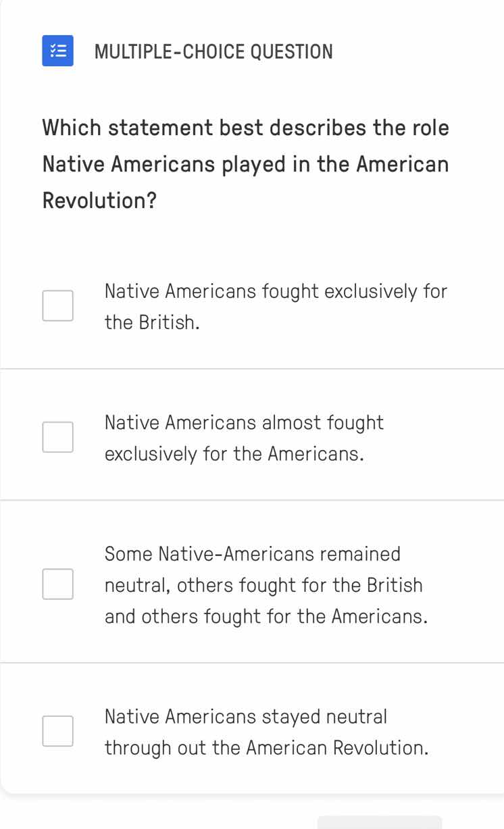This screenshot has height=829, width=504.
Task: Click the blue multiple-choice question icon
Action: 57,51
